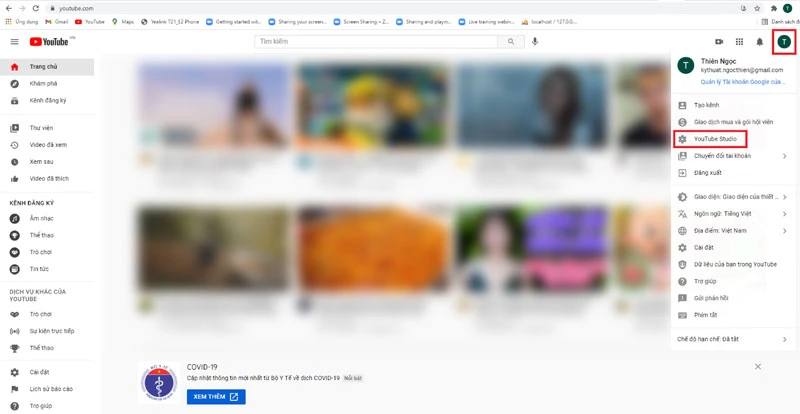Dismiss the COVID-19 banner
Image resolution: width=800 pixels, height=414 pixels.
pyautogui.click(x=758, y=367)
